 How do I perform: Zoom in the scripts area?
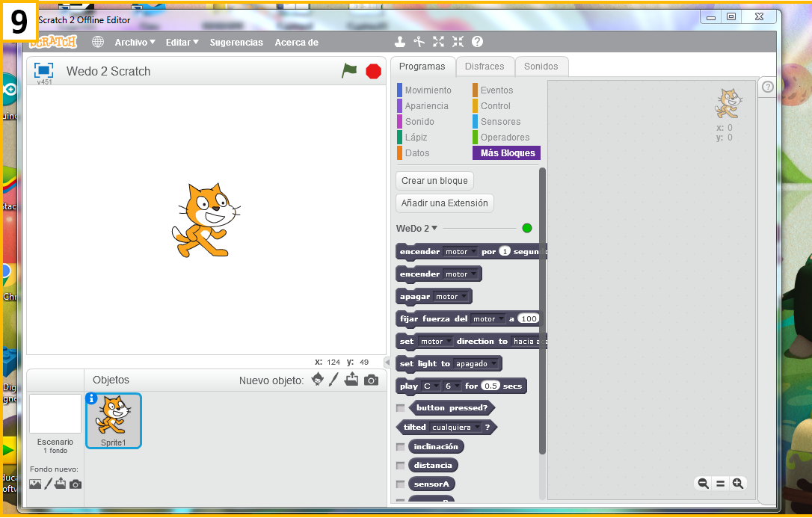pyautogui.click(x=738, y=484)
